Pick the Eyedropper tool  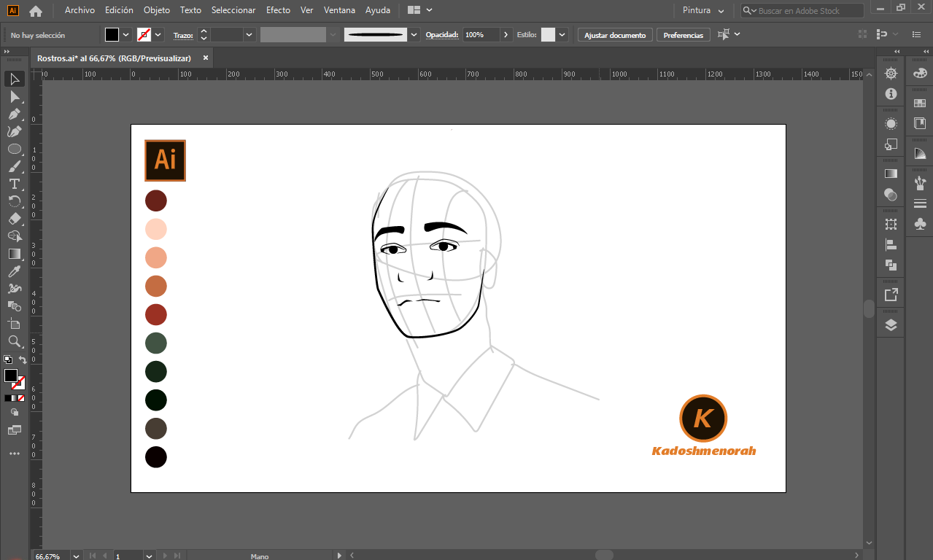pos(14,271)
